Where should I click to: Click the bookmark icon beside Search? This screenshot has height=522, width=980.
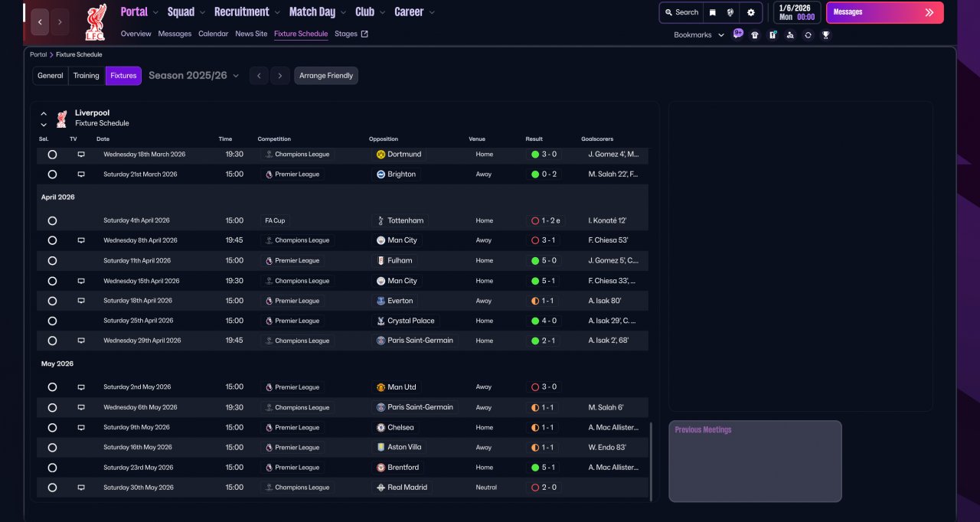point(712,12)
